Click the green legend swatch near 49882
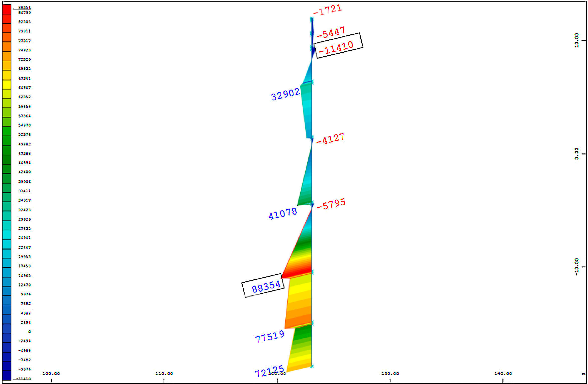This screenshot has height=384, width=588. (x=7, y=141)
